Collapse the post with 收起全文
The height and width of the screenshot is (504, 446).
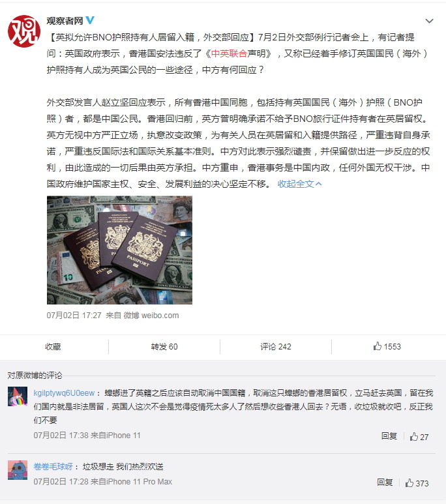tap(299, 184)
